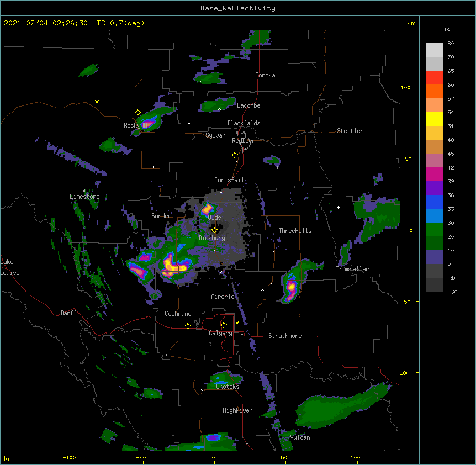Screen dimensions: 476x465
Task: Click the Blackfalds city label
Action: (x=244, y=123)
